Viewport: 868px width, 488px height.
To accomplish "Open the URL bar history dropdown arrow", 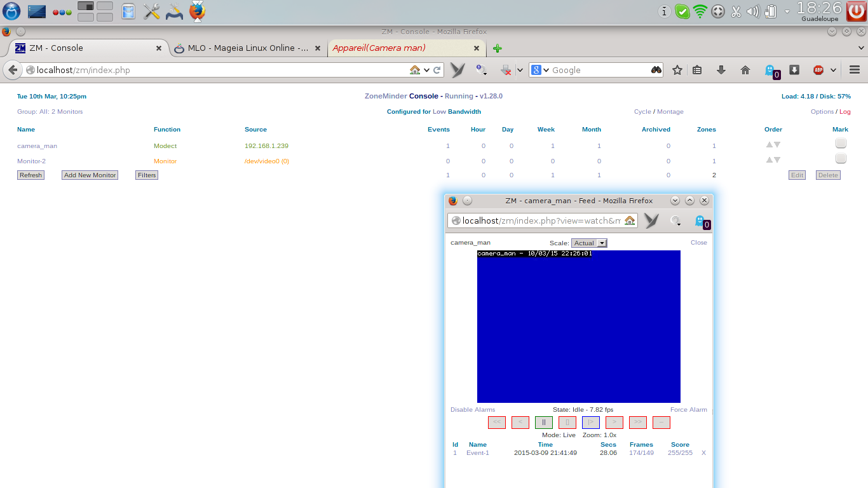I will point(426,70).
